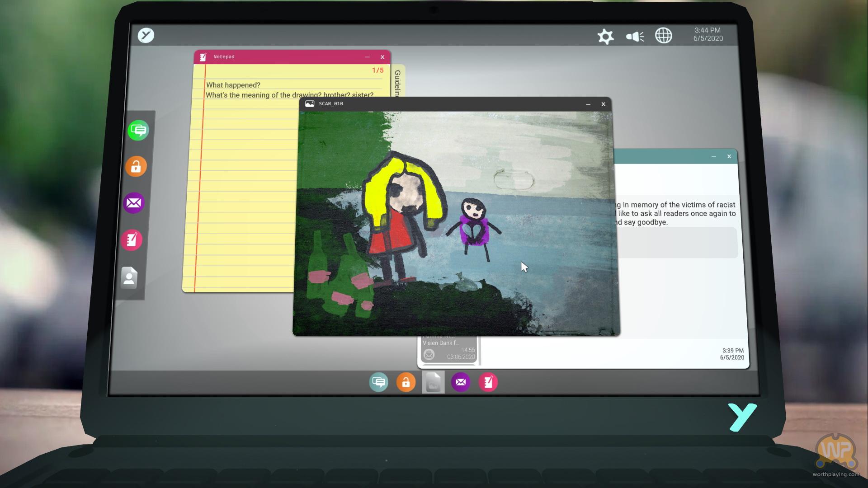Open the orange lock app in sidebar
868x488 pixels.
[x=136, y=167]
